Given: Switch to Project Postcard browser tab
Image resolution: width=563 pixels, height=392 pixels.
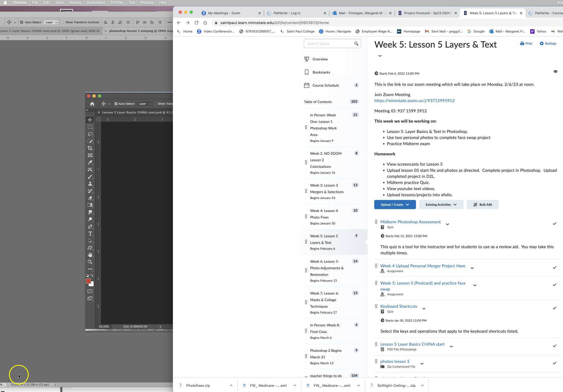Looking at the screenshot, I should [427, 13].
